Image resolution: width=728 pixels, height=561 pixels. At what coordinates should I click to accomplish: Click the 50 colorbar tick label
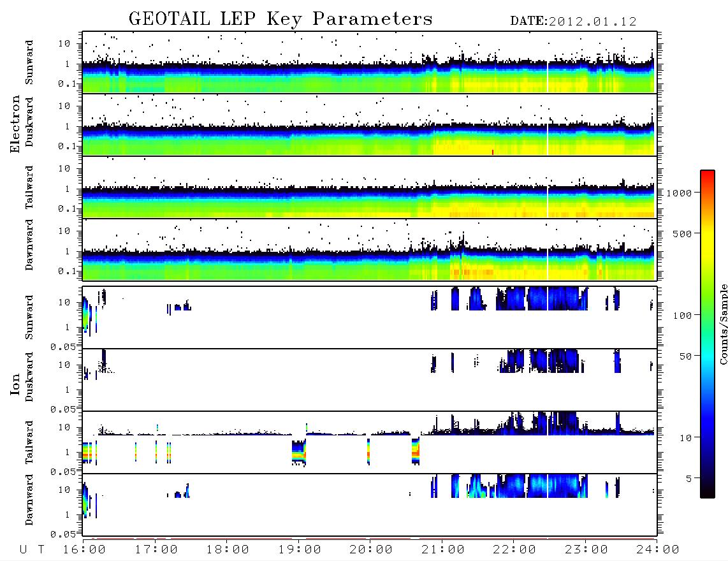coord(685,356)
